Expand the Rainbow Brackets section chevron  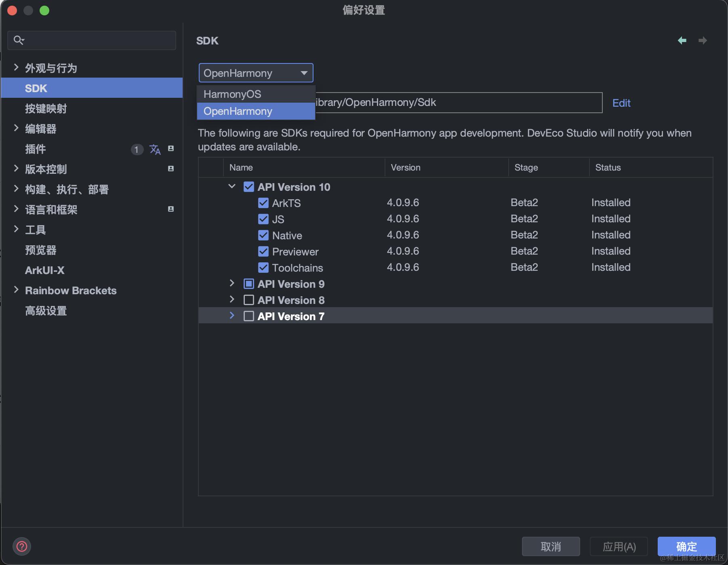16,290
